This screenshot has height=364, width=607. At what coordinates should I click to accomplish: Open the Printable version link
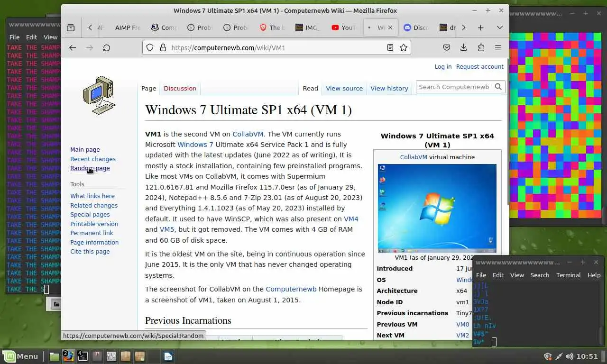(94, 224)
